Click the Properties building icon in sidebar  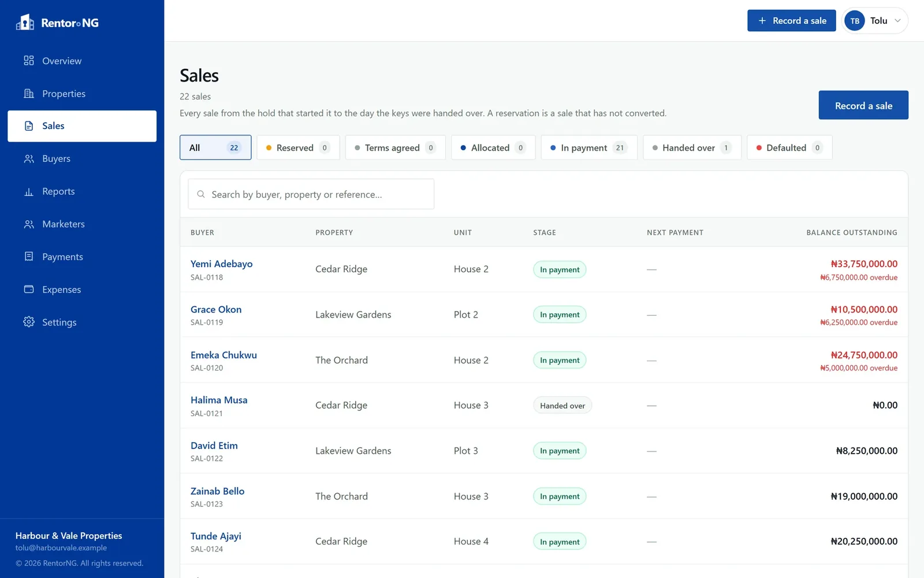29,94
